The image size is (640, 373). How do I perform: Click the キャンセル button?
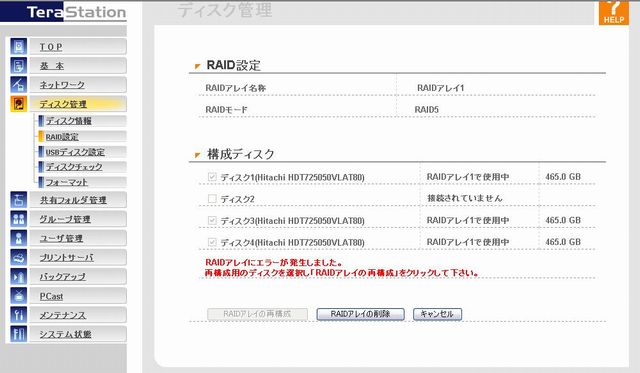[437, 314]
